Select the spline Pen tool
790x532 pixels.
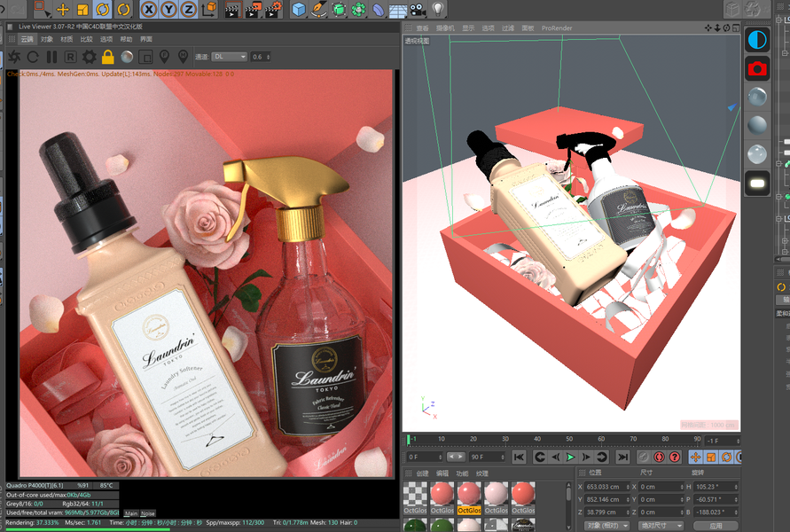tap(318, 9)
